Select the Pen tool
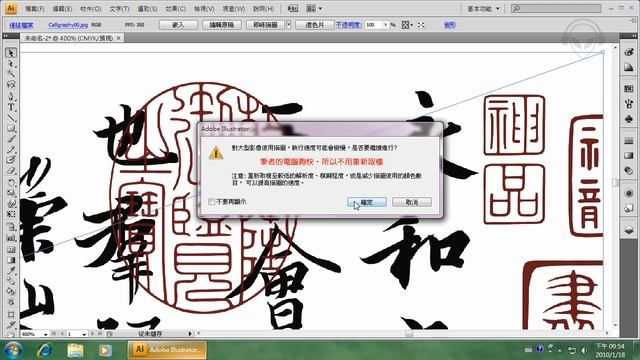The width and height of the screenshot is (640, 360). tap(11, 96)
